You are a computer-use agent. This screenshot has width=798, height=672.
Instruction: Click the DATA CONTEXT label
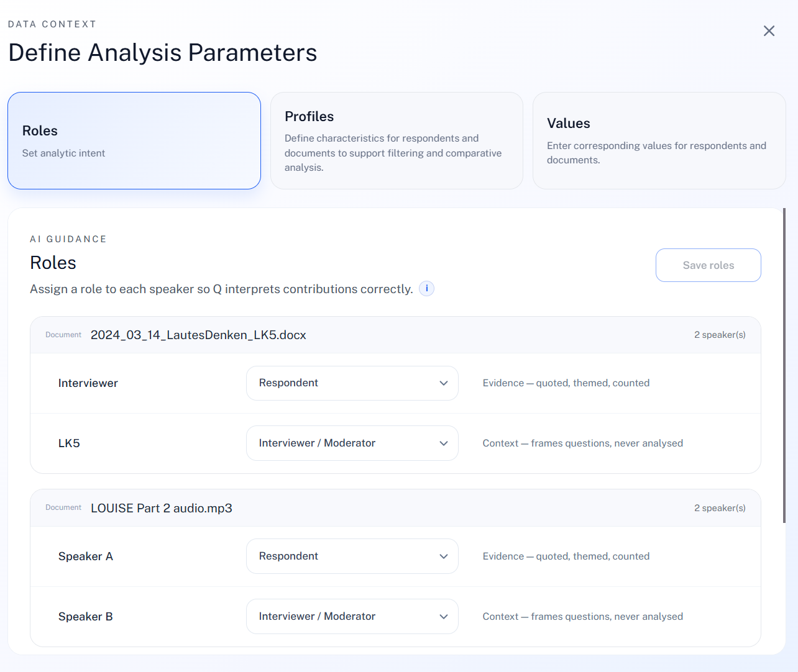[52, 24]
